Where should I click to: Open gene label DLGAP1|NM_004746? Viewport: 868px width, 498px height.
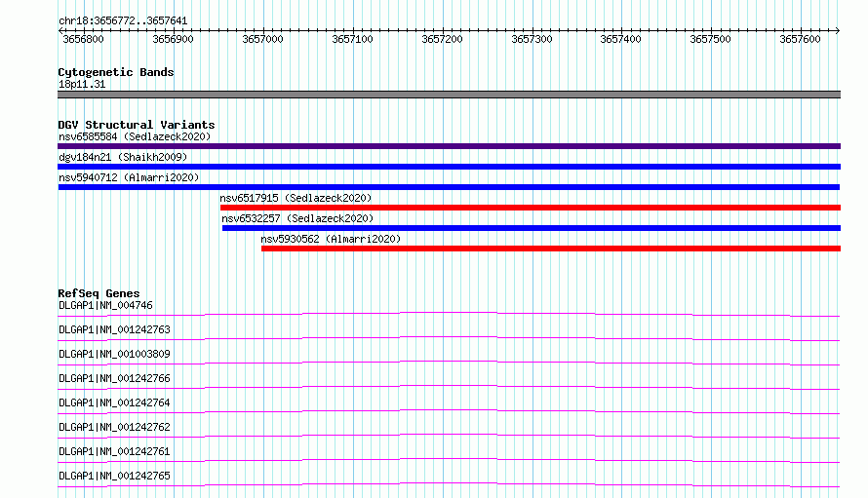(105, 305)
